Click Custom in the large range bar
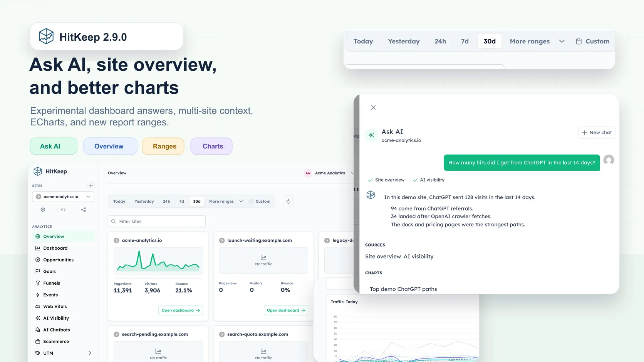Screen dimensions: 644x362 point(593,41)
